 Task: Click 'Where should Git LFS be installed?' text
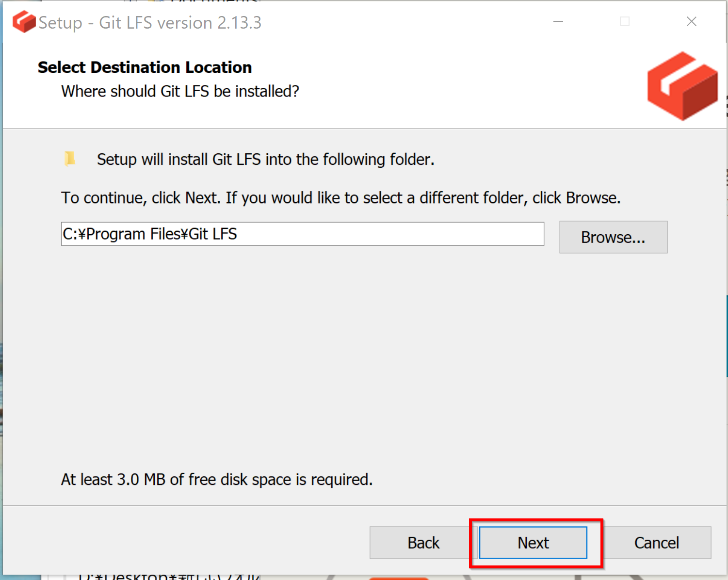pyautogui.click(x=180, y=91)
